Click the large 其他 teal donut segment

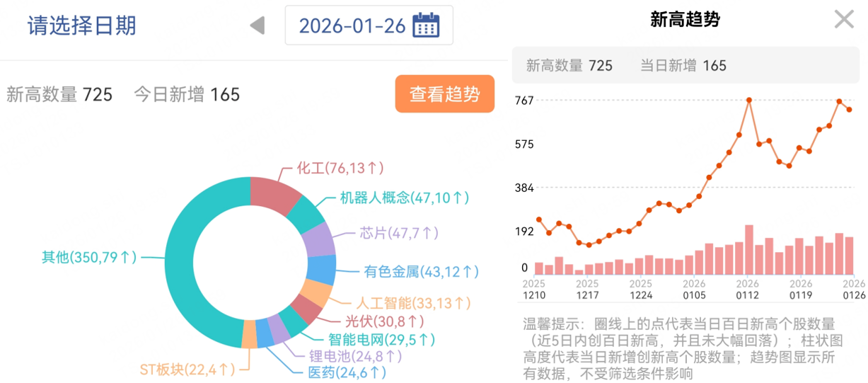[x=184, y=269]
